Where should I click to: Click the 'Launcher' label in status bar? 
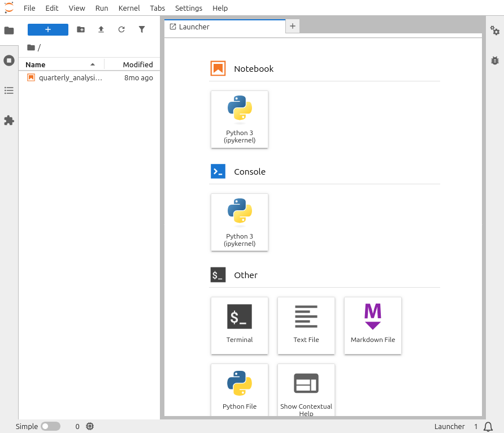449,427
